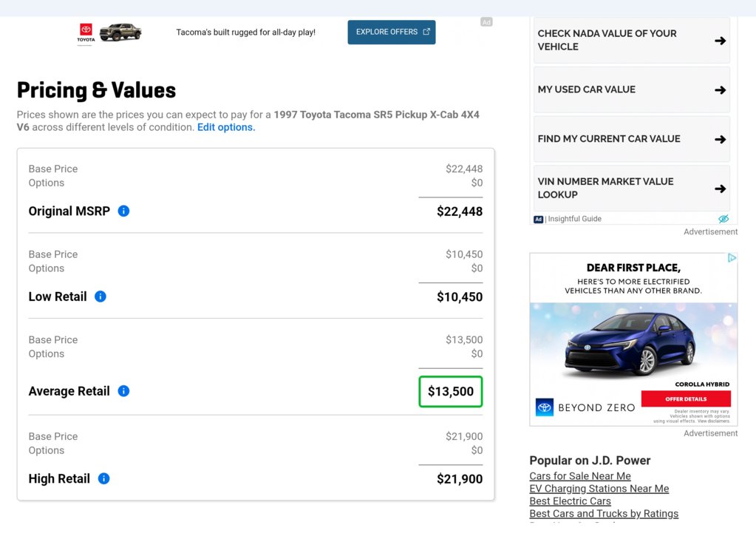
Task: Click arrow beside VIN Number Market Value Lookup
Action: pos(721,189)
